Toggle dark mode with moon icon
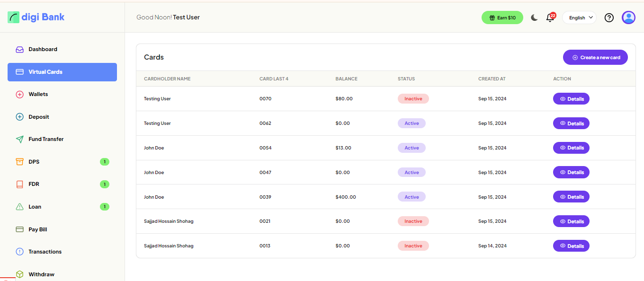Screen dimensions: 644x281 coord(534,18)
